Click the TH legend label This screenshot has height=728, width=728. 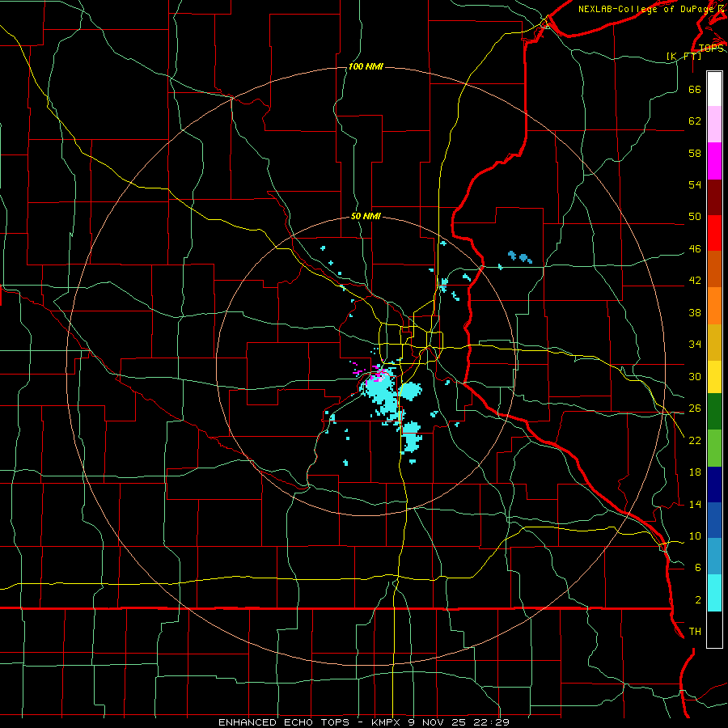pos(695,631)
